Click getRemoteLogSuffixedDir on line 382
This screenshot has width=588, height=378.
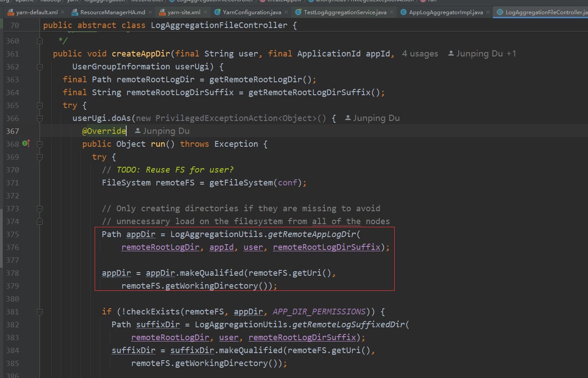coord(348,325)
